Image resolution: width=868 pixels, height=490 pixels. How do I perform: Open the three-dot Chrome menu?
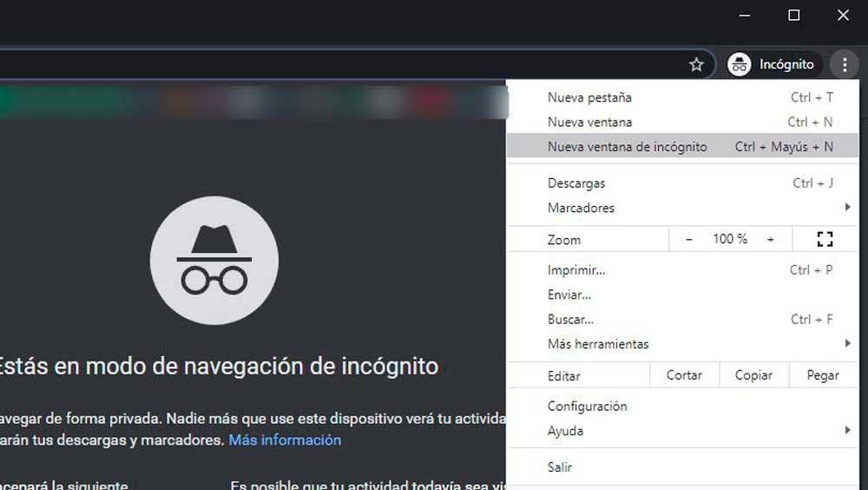(843, 64)
